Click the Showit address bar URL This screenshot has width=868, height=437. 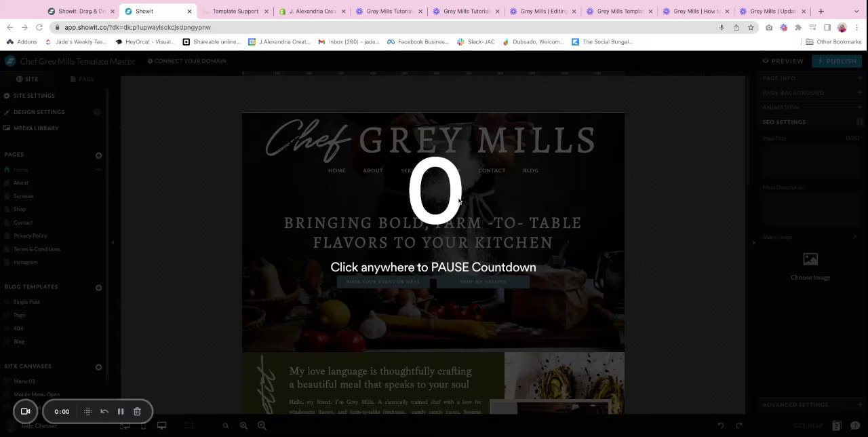click(x=138, y=27)
